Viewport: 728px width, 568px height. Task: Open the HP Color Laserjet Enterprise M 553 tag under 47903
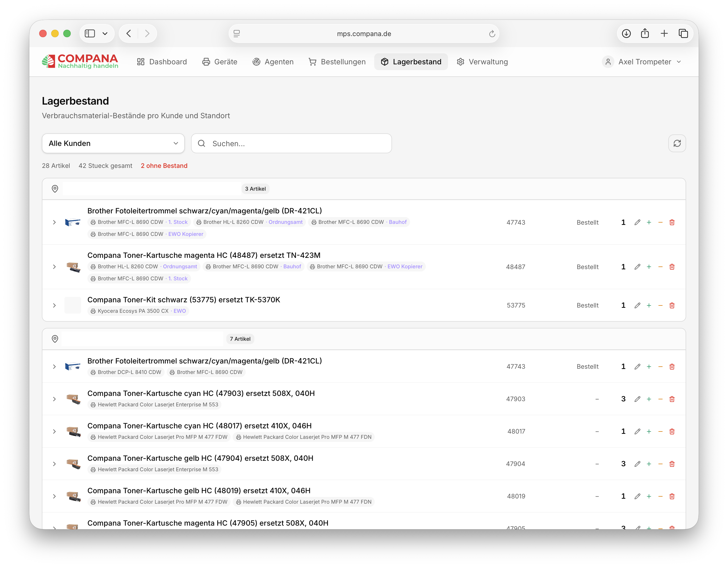(x=154, y=405)
